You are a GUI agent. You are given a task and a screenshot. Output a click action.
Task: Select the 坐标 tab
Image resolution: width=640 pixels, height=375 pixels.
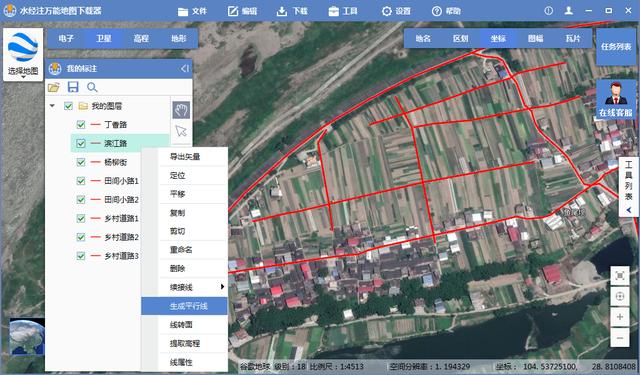(x=498, y=38)
